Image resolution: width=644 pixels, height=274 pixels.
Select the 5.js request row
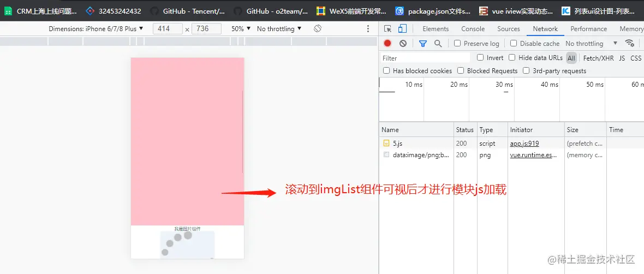511,144
